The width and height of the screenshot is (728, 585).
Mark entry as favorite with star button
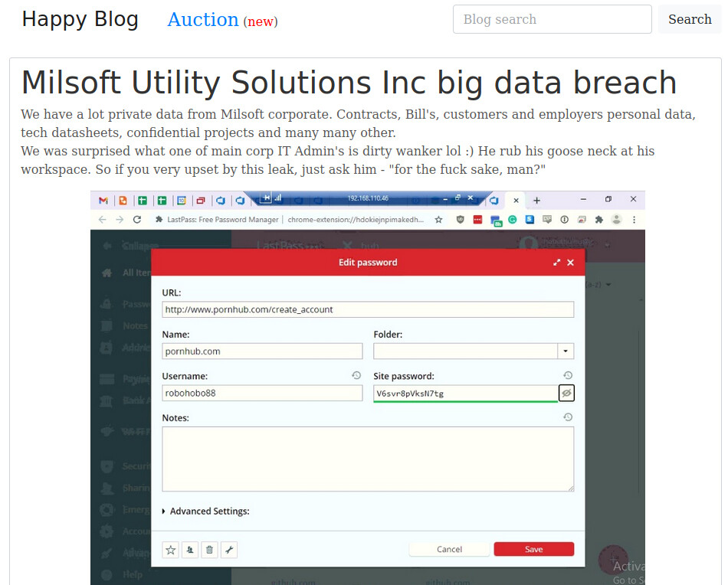tap(171, 551)
